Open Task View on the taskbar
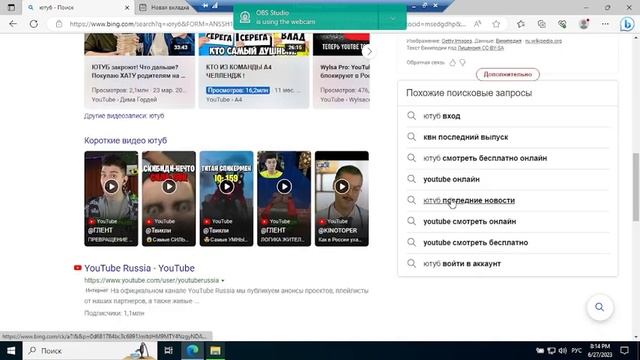640x360 pixels. click(x=168, y=351)
